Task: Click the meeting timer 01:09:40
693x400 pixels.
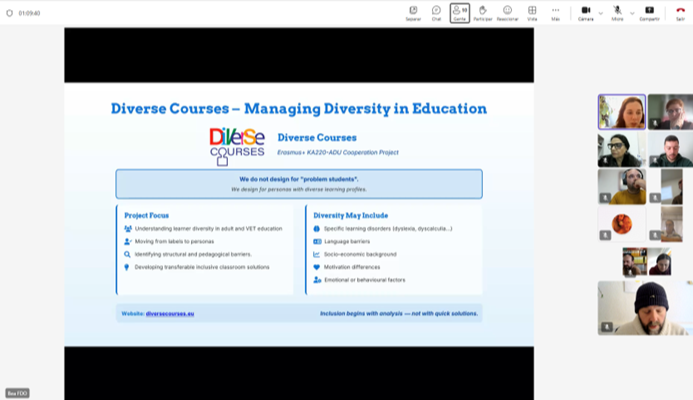Action: pyautogui.click(x=29, y=13)
